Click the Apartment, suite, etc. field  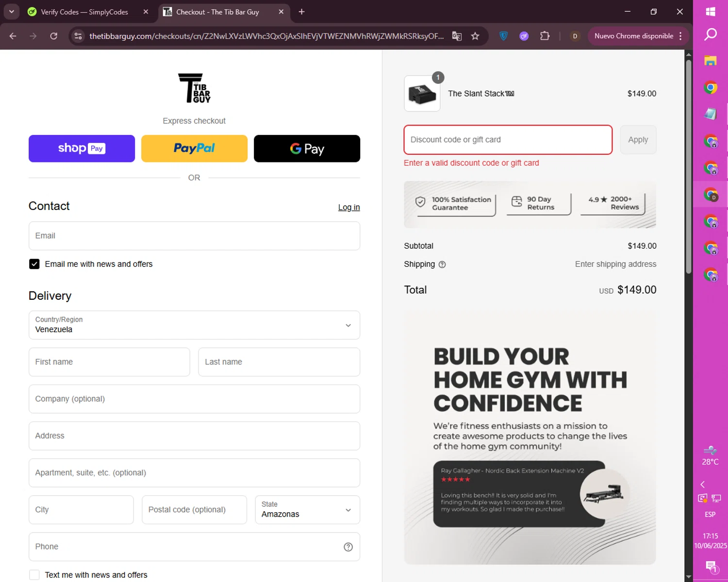click(194, 473)
